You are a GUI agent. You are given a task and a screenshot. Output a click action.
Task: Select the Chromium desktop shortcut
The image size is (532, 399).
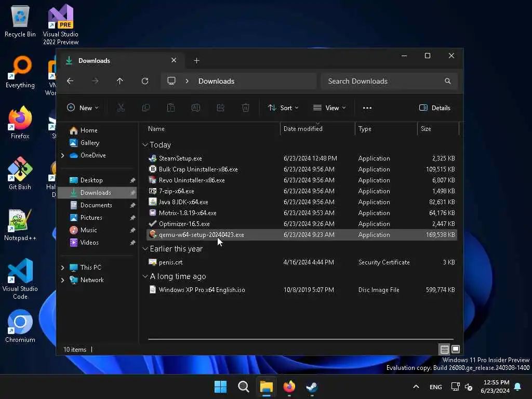click(x=20, y=326)
